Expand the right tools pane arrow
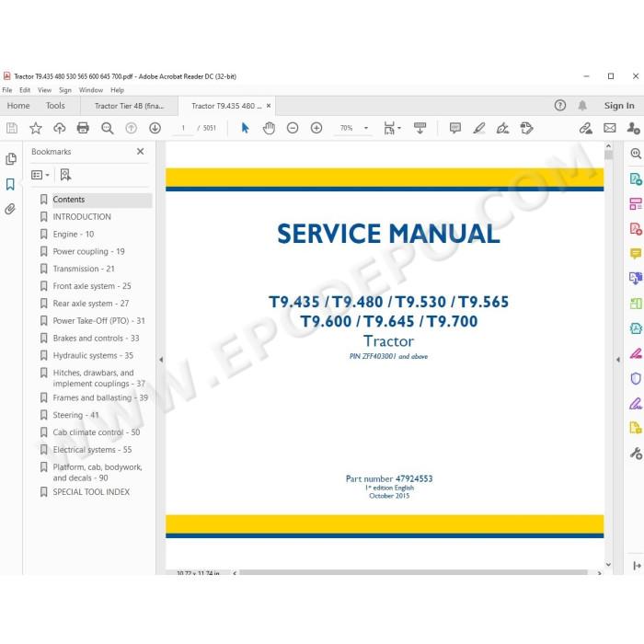644x644 pixels. pos(618,360)
